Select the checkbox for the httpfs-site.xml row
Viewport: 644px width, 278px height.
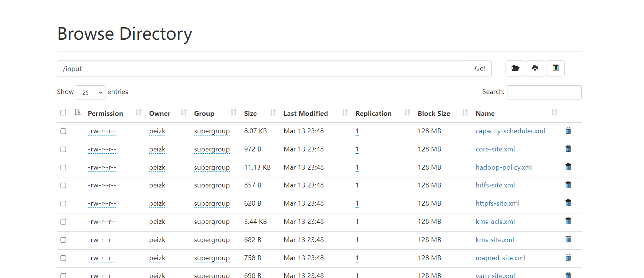tap(63, 204)
